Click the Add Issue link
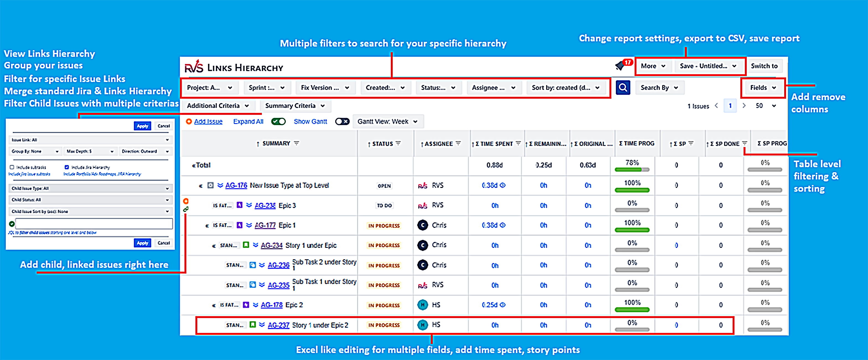Viewport: 868px width, 360px height. click(208, 121)
